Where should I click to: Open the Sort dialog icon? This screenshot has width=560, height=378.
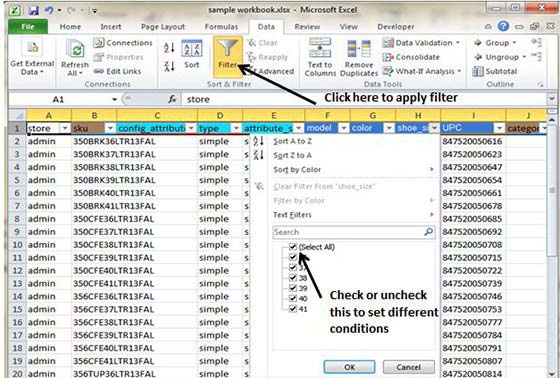point(192,49)
